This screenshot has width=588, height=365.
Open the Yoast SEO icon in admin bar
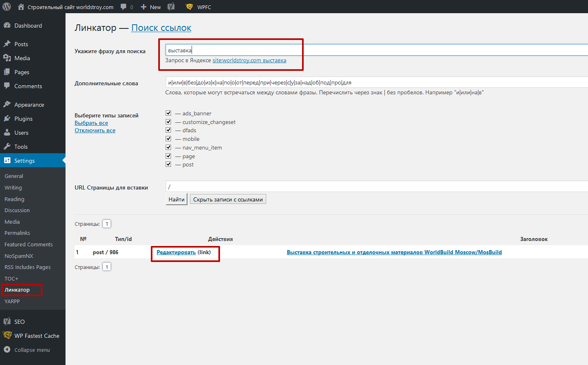coord(171,7)
